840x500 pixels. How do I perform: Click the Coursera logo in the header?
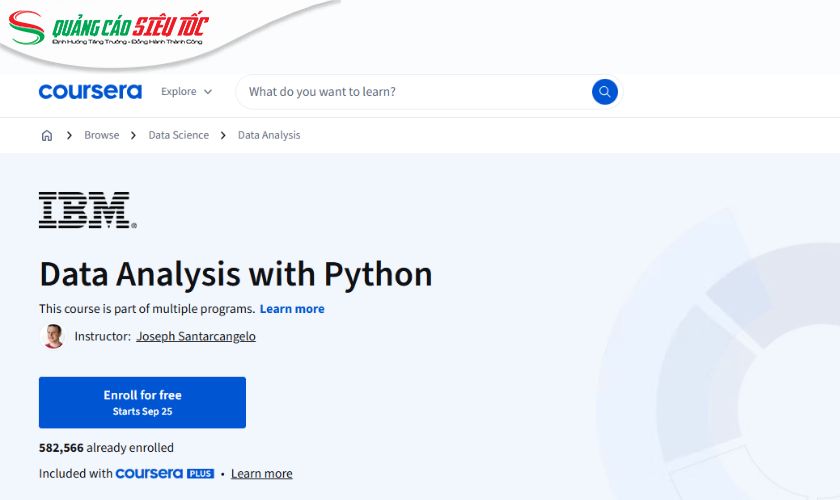click(x=90, y=92)
